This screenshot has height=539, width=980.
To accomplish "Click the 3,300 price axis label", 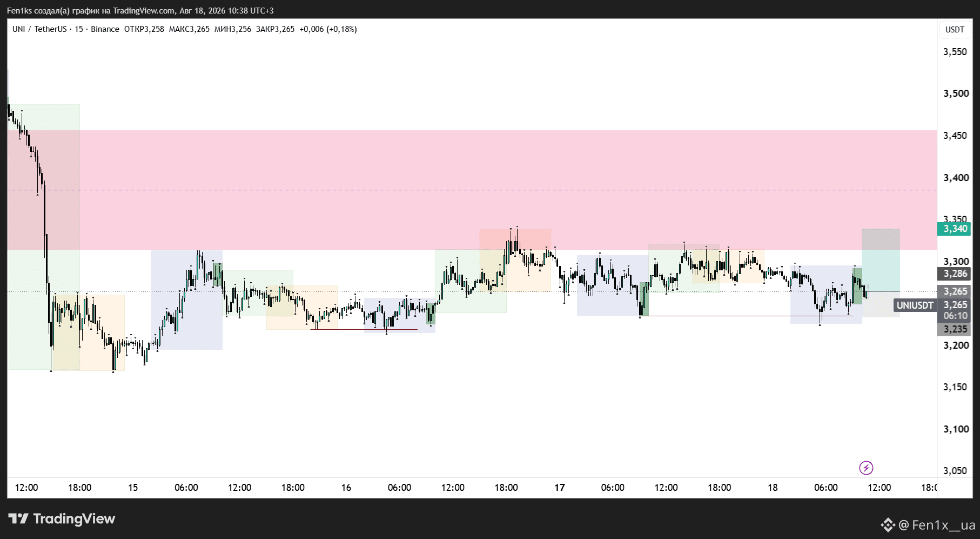I will [x=955, y=262].
